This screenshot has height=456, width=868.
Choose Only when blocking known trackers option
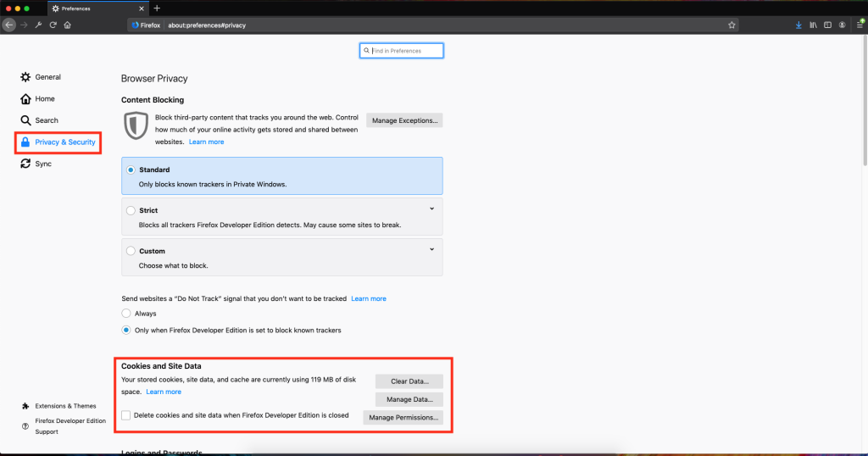click(126, 330)
